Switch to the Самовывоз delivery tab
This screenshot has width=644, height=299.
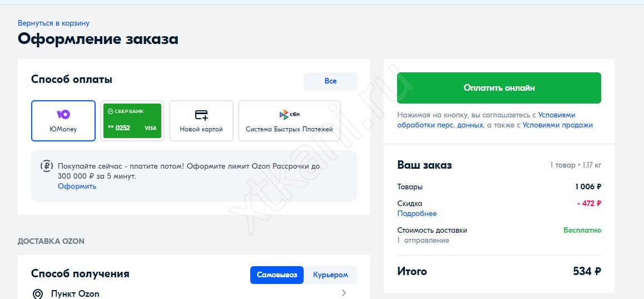pos(277,275)
